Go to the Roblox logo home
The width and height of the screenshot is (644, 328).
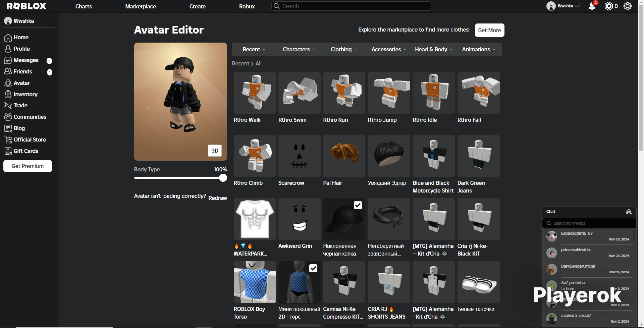point(26,6)
